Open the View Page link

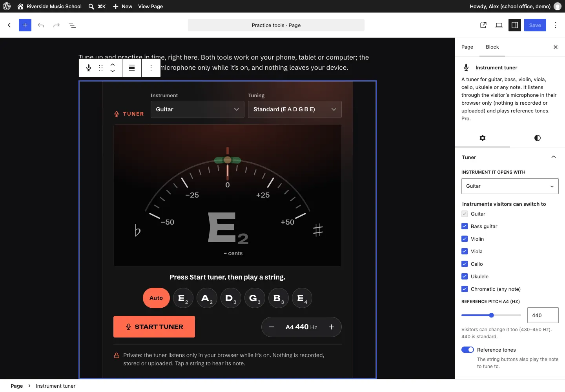tap(150, 6)
